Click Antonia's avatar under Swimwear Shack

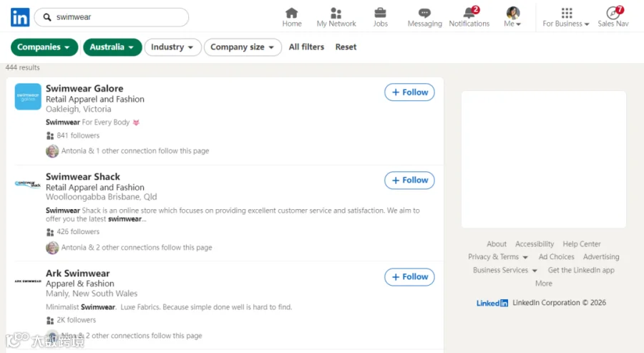pos(52,248)
